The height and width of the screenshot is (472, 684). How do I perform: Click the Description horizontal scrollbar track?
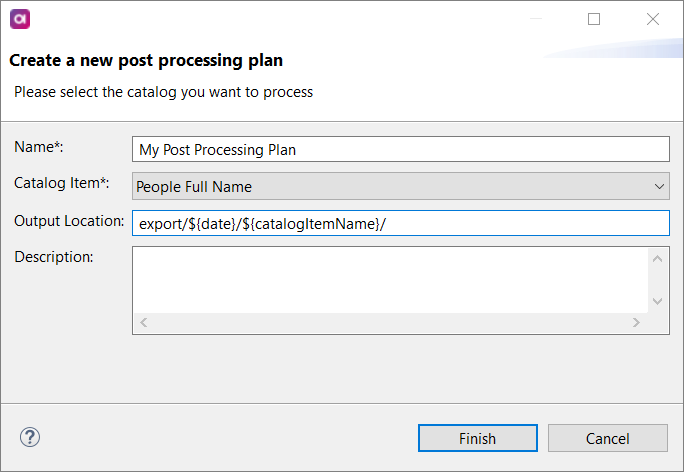tap(390, 322)
